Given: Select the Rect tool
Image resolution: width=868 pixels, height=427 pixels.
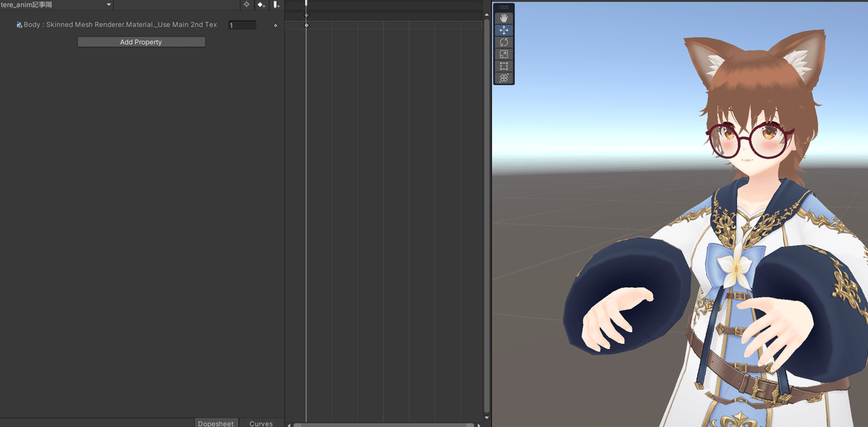Looking at the screenshot, I should 504,66.
